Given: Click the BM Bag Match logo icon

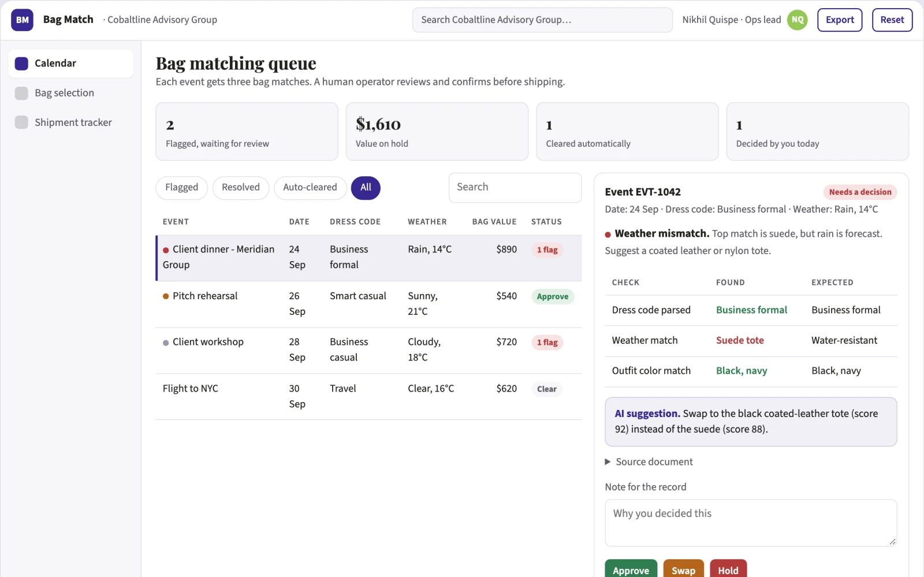Looking at the screenshot, I should 22,20.
